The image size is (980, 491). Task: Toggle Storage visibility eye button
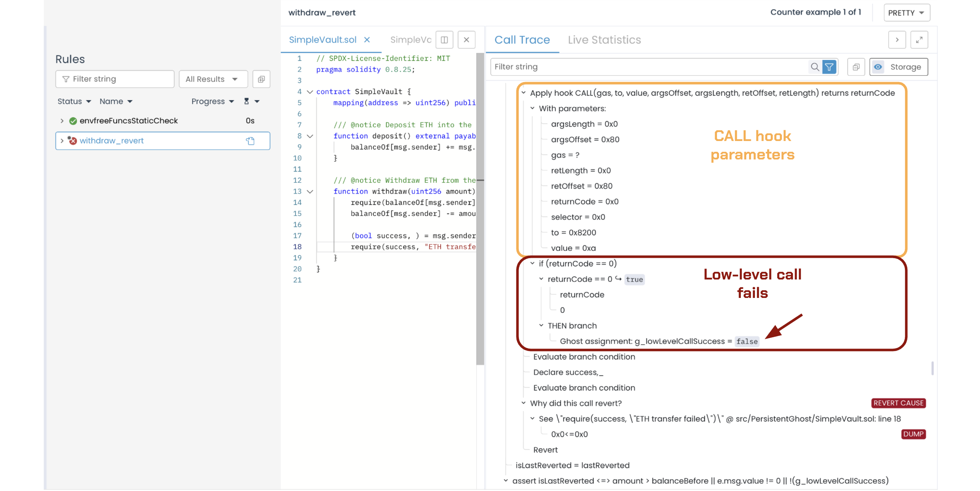878,67
